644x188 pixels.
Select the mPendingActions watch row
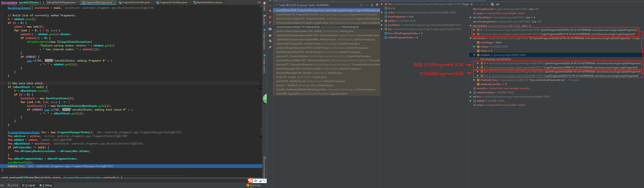pos(556,22)
